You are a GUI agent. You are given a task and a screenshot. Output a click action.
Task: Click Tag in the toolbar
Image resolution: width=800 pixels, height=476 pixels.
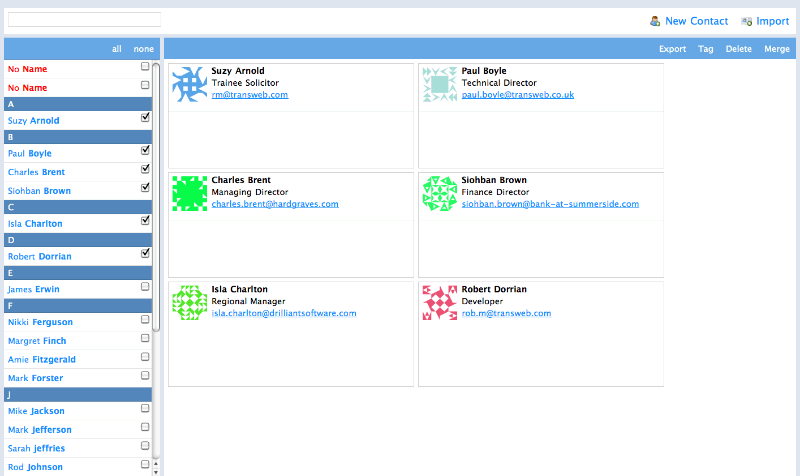pos(706,49)
